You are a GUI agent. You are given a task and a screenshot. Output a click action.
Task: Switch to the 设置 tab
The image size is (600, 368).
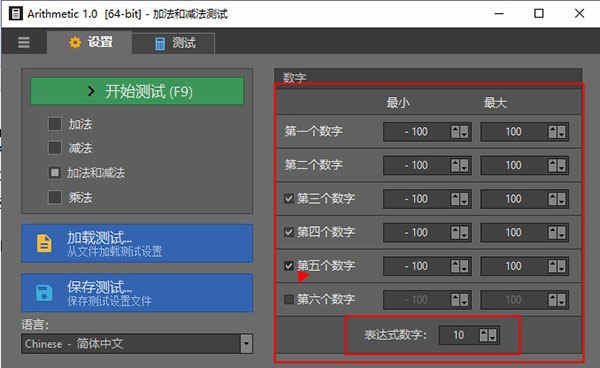90,42
